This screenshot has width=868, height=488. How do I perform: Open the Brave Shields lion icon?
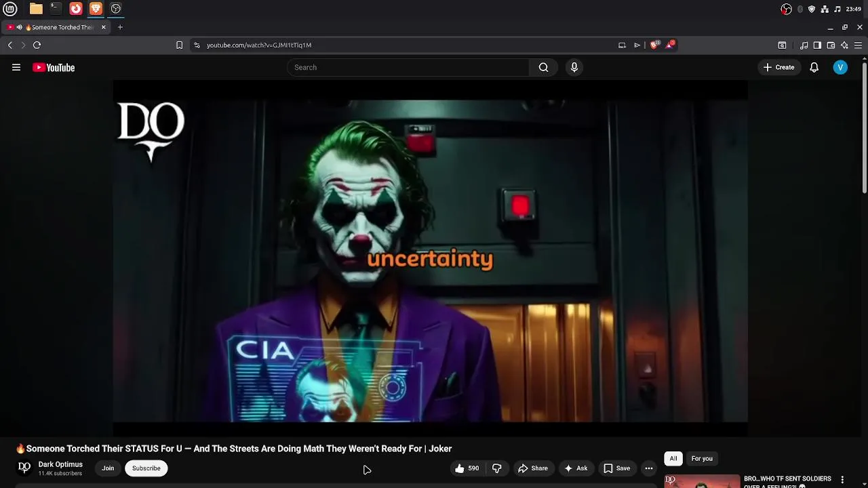click(x=654, y=45)
